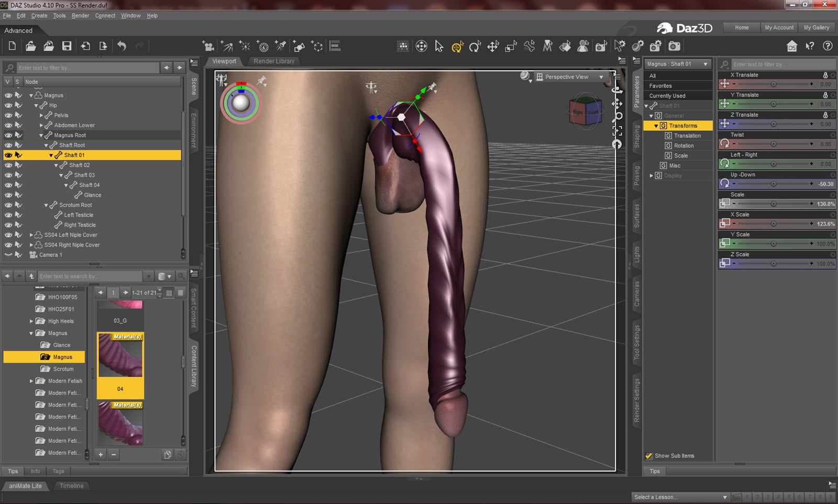Toggle the lock on X Translate

pos(825,75)
